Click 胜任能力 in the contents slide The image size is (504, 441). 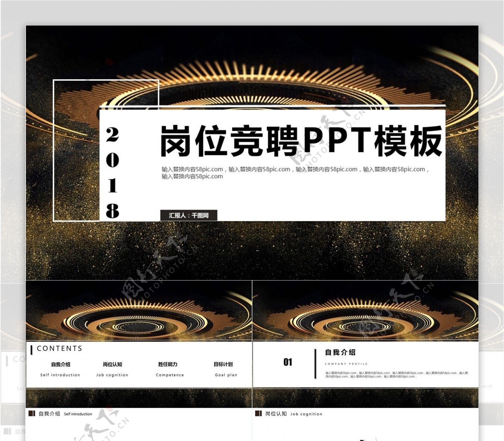168,364
